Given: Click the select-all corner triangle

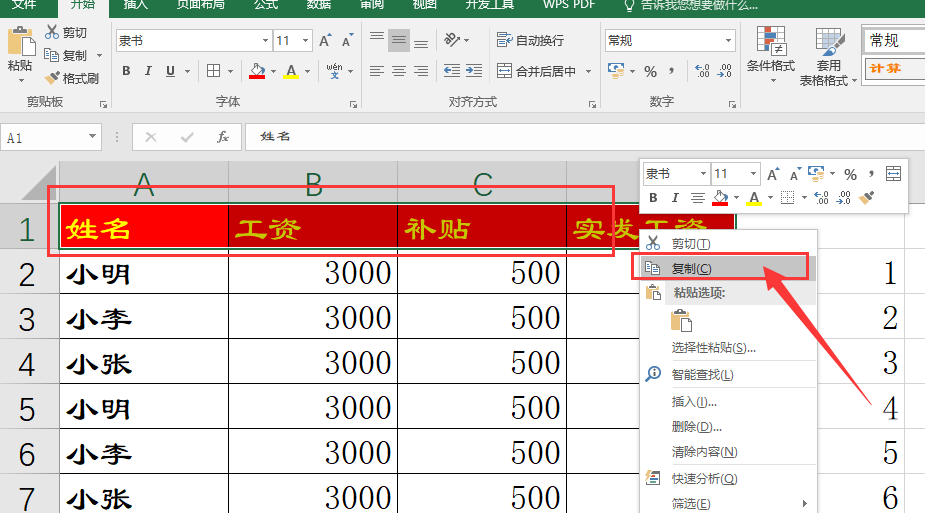Looking at the screenshot, I should [x=40, y=183].
